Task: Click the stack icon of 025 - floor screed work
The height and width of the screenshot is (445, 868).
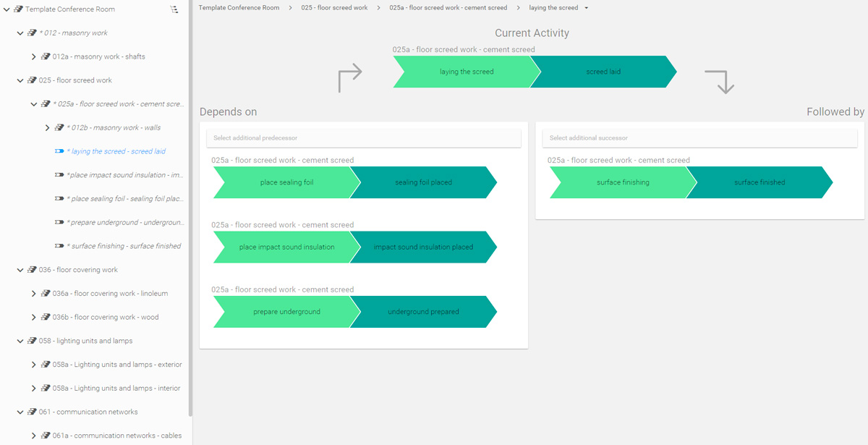Action: click(x=32, y=80)
